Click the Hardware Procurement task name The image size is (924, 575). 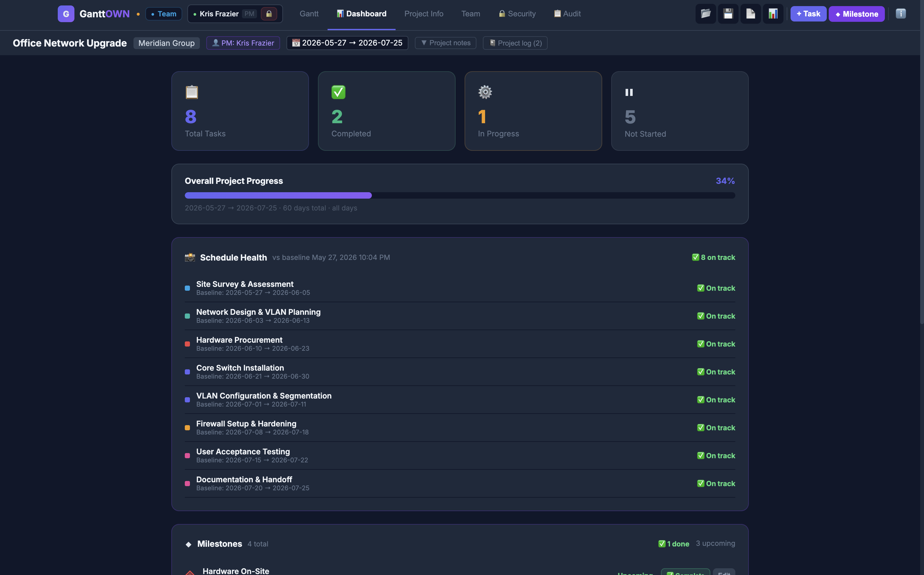click(x=239, y=340)
